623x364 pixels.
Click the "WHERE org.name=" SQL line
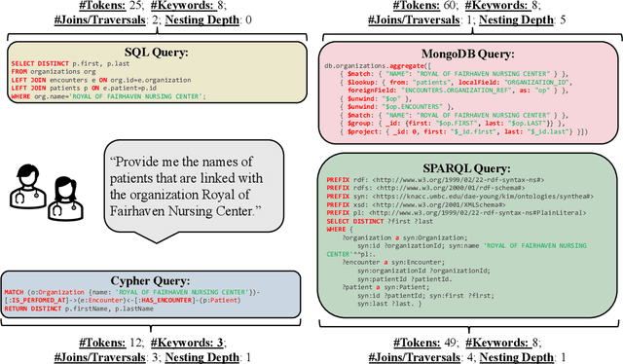pos(108,96)
